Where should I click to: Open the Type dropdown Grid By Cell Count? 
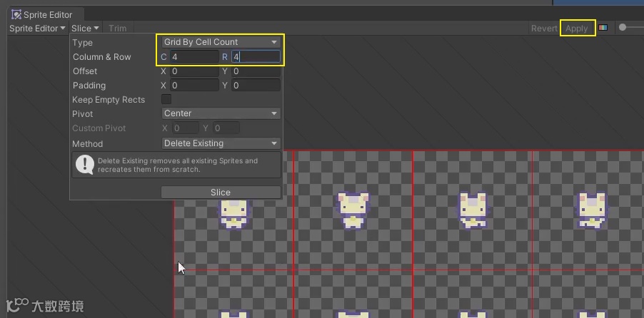point(221,42)
